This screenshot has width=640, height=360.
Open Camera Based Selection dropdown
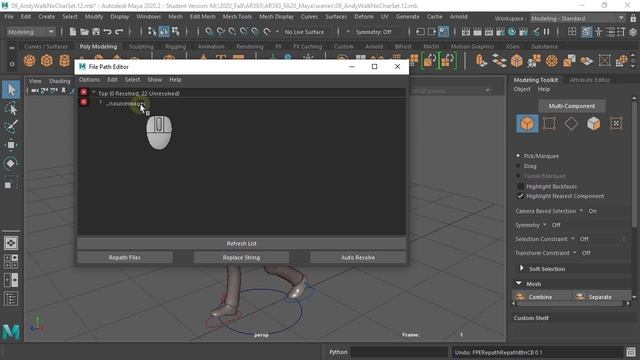coord(581,211)
